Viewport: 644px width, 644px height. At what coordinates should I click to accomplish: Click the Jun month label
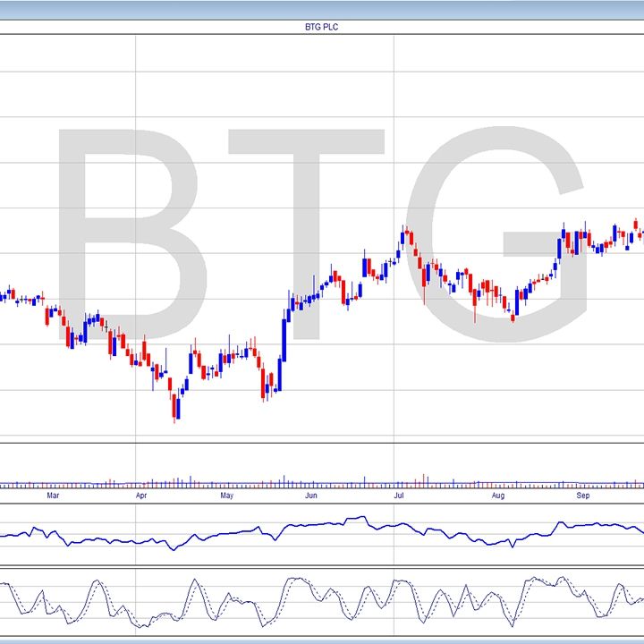(311, 495)
